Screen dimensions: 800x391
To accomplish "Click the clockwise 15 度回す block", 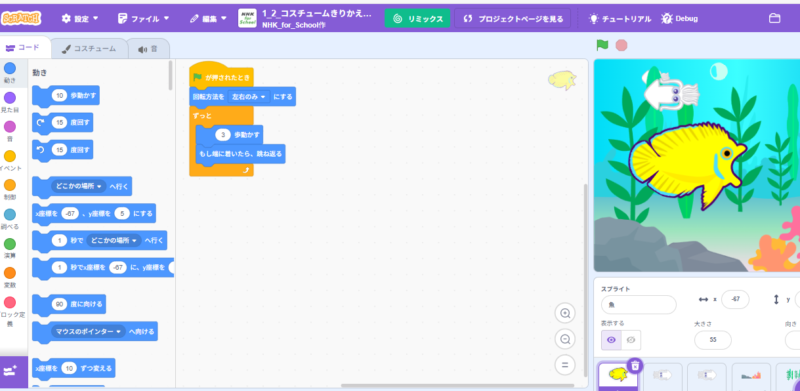I will coord(62,123).
